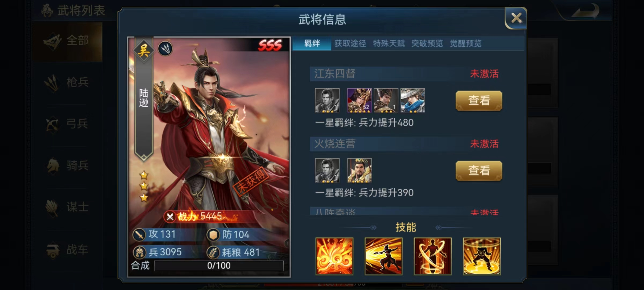Viewport: 644px width, 290px height.
Task: Click the 合成 progress bar showing 0/100
Action: click(x=219, y=266)
